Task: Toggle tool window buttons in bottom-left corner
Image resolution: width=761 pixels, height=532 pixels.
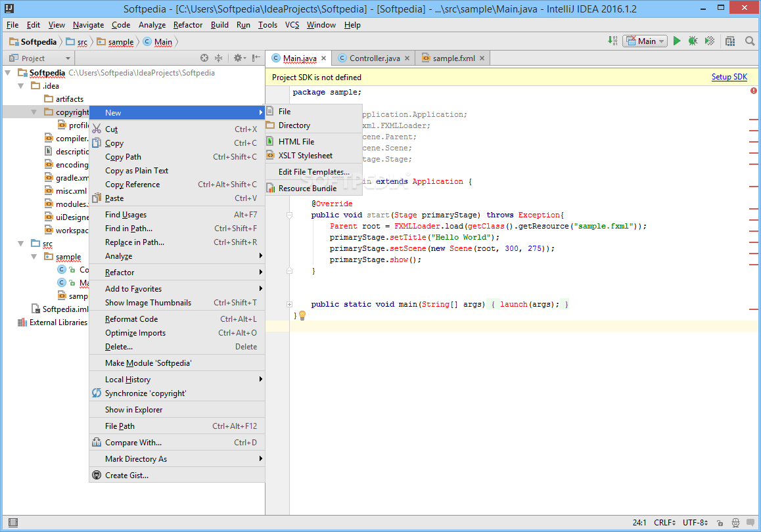Action: [12, 523]
